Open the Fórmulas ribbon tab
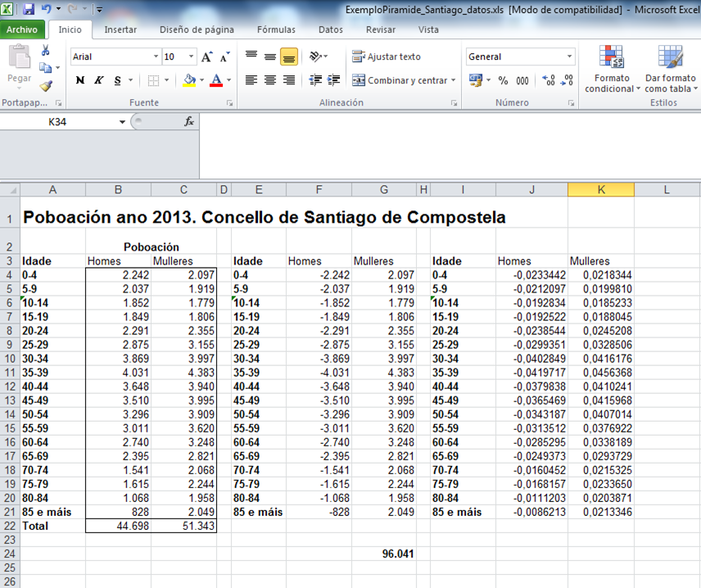Screen dimensions: 701x588 (x=276, y=29)
